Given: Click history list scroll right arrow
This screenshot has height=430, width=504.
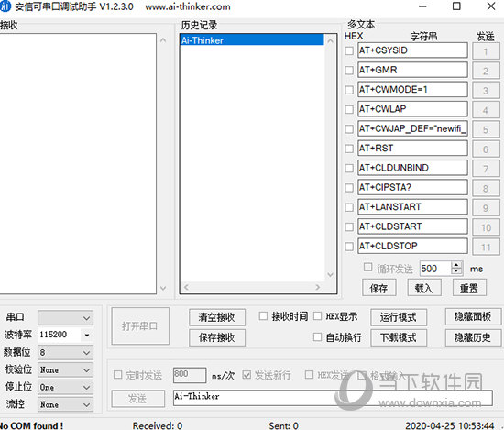Looking at the screenshot, I should (318, 287).
